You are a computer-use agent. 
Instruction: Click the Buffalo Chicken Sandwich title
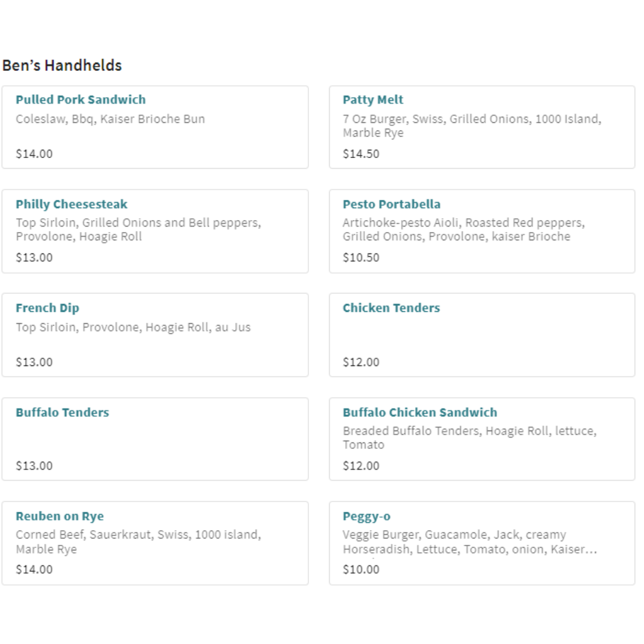pyautogui.click(x=420, y=413)
